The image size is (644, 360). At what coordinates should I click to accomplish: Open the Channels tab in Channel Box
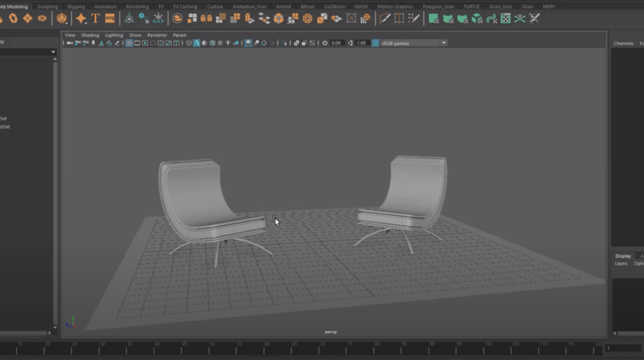coord(623,43)
